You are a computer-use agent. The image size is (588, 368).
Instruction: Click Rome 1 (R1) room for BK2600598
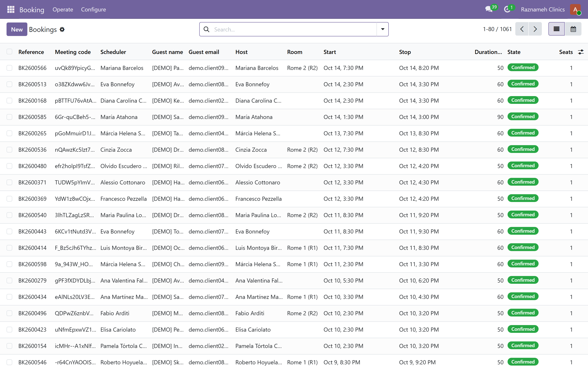[x=302, y=264]
